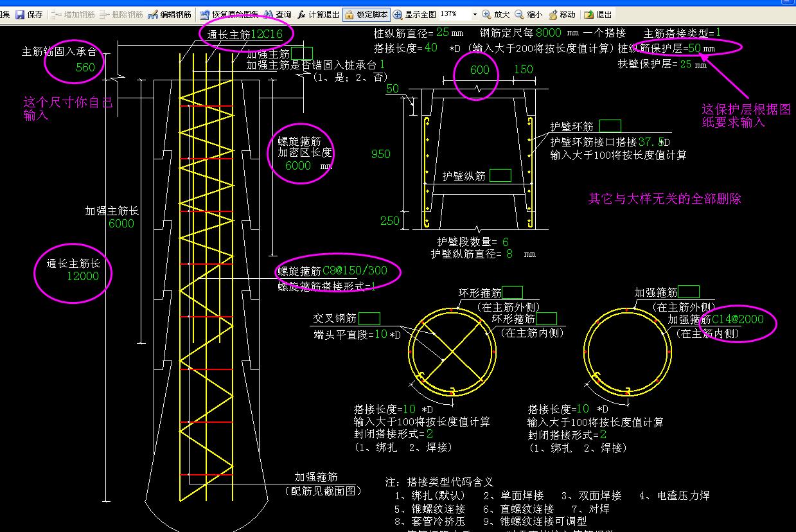796x532 pixels.
Task: Edit the 加强主筋长 value 6000
Action: pyautogui.click(x=121, y=223)
